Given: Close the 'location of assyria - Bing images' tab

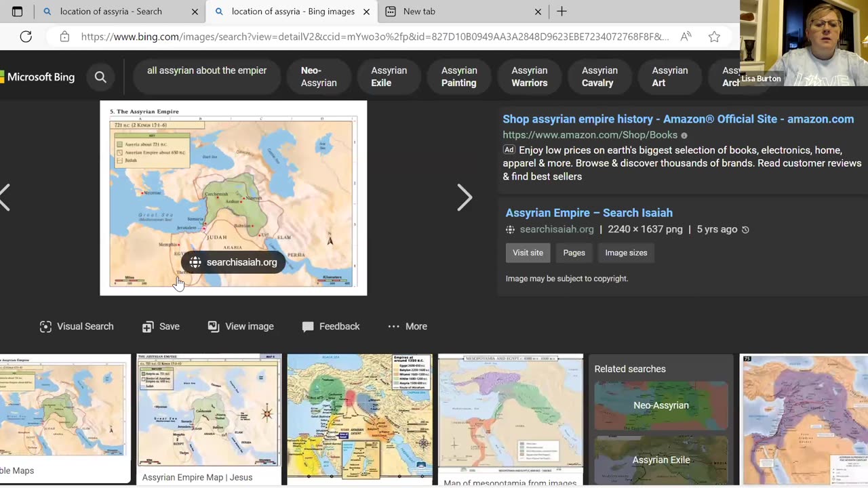Looking at the screenshot, I should pos(366,12).
